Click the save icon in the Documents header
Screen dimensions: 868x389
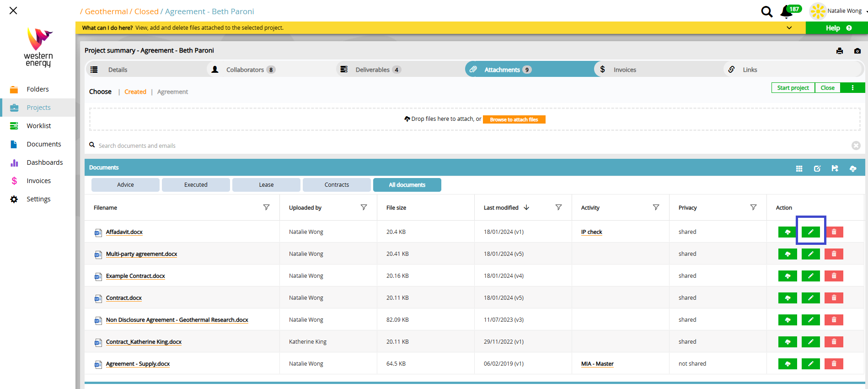tap(835, 168)
